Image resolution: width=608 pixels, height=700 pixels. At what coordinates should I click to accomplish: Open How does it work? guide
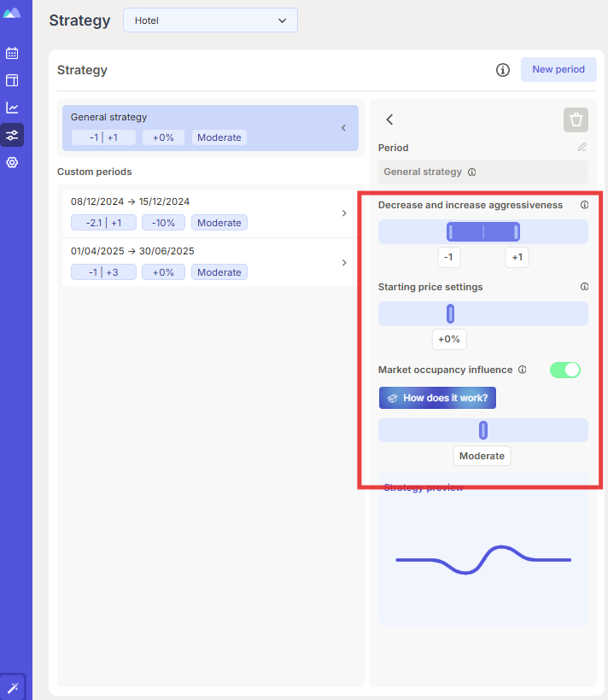[x=437, y=398]
